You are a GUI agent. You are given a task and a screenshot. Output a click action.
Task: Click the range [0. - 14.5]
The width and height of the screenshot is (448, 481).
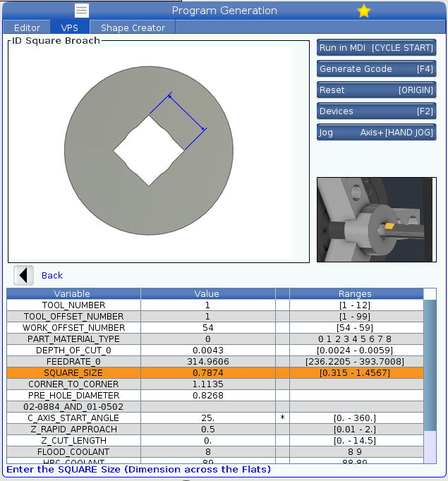[x=355, y=441]
